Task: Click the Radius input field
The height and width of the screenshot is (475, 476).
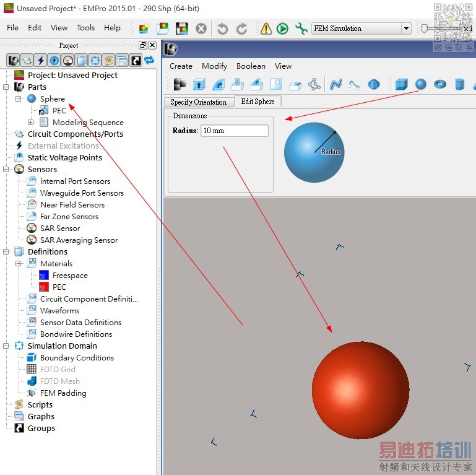Action: click(x=235, y=131)
